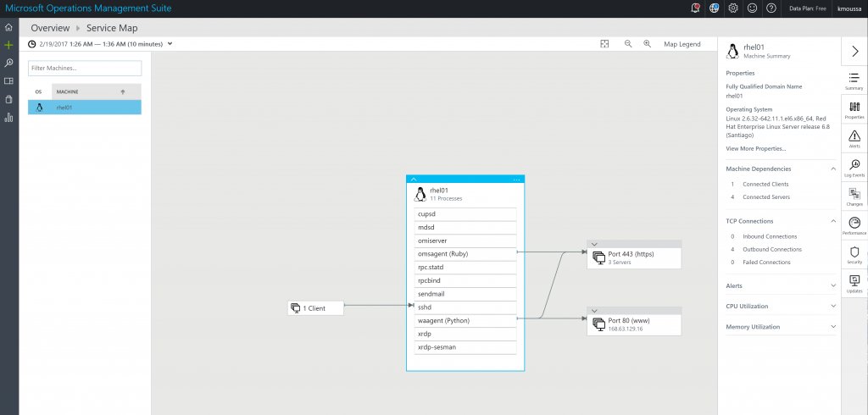
Task: Collapse the rhel01 node process list
Action: coord(414,180)
